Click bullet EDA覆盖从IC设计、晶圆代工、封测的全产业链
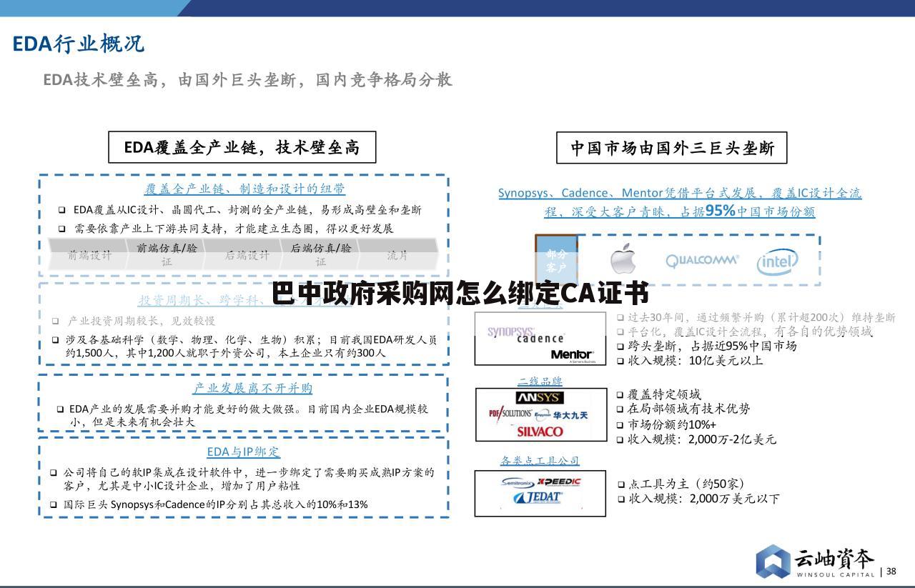This screenshot has height=588, width=915. click(240, 210)
